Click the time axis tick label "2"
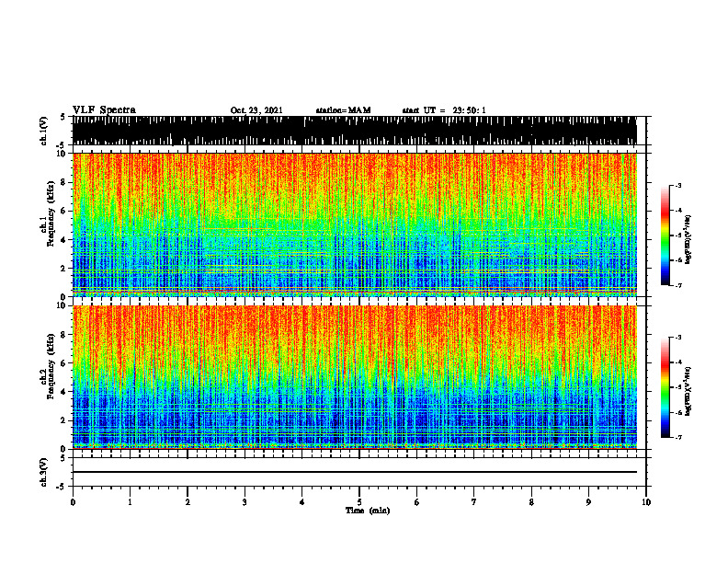The height and width of the screenshot is (563, 728). click(188, 502)
